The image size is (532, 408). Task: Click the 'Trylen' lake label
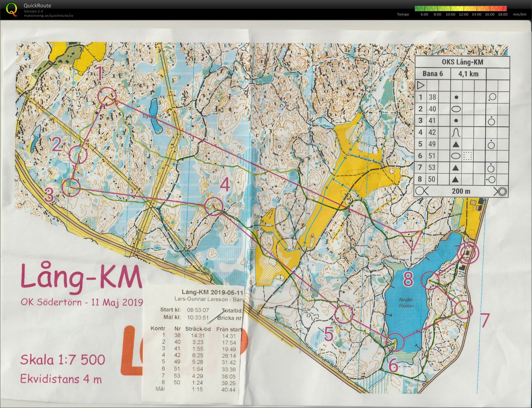click(148, 116)
